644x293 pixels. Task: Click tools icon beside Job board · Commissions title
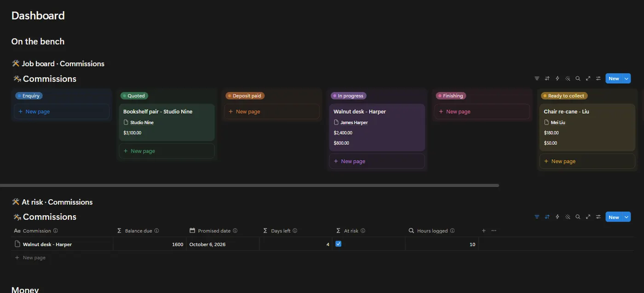[16, 63]
